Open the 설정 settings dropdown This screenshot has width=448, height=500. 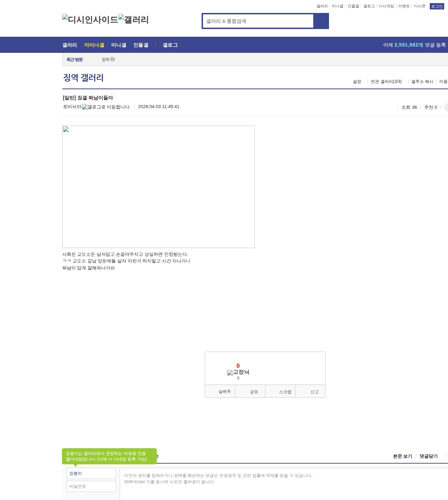(357, 82)
